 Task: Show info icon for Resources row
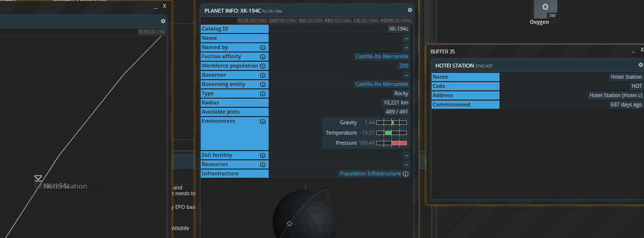coord(263,165)
